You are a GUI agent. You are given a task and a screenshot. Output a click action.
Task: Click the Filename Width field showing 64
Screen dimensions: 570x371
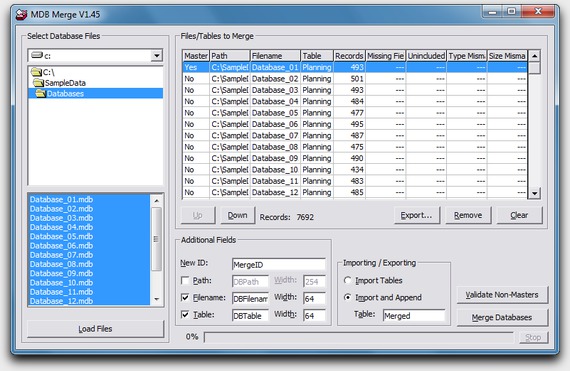pos(314,299)
